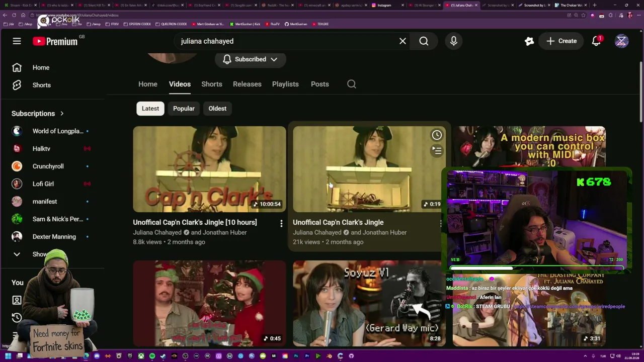
Task: Open the account avatar menu
Action: point(621,41)
